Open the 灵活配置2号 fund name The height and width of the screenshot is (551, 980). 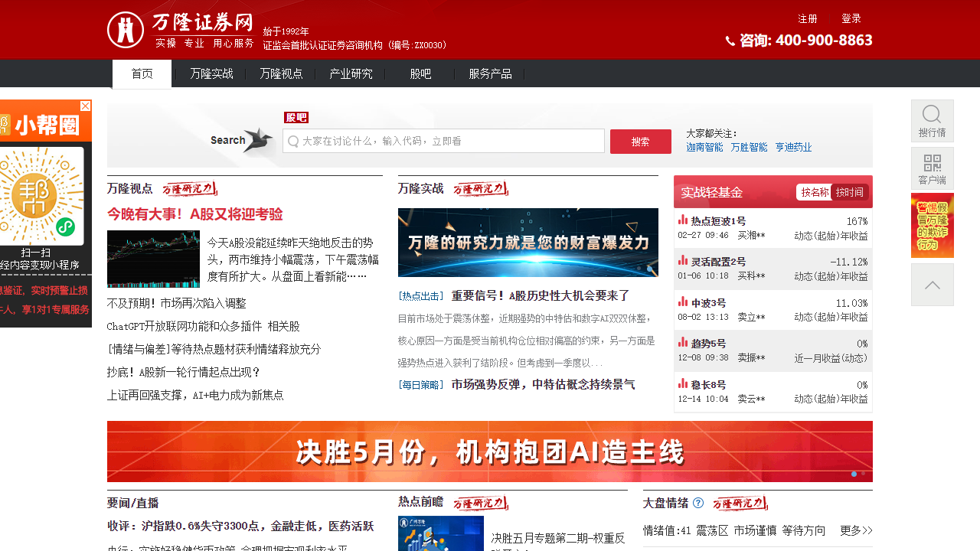(718, 262)
